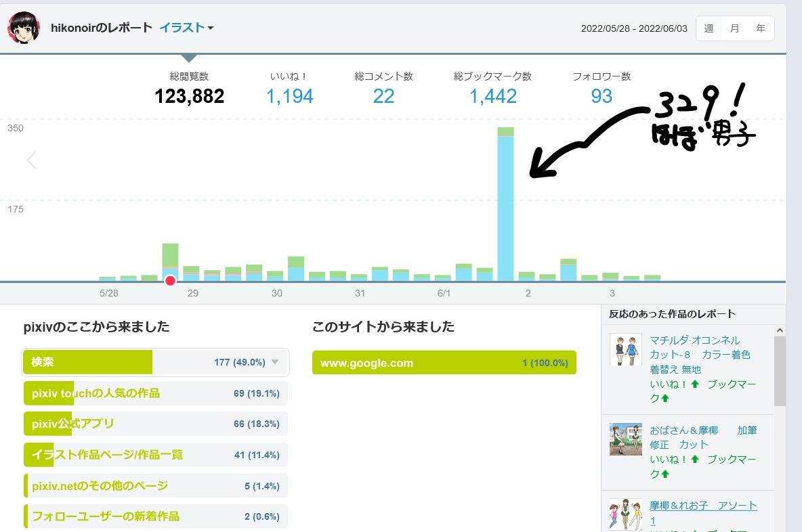
Task: Open the イラスト category dropdown
Action: (187, 28)
